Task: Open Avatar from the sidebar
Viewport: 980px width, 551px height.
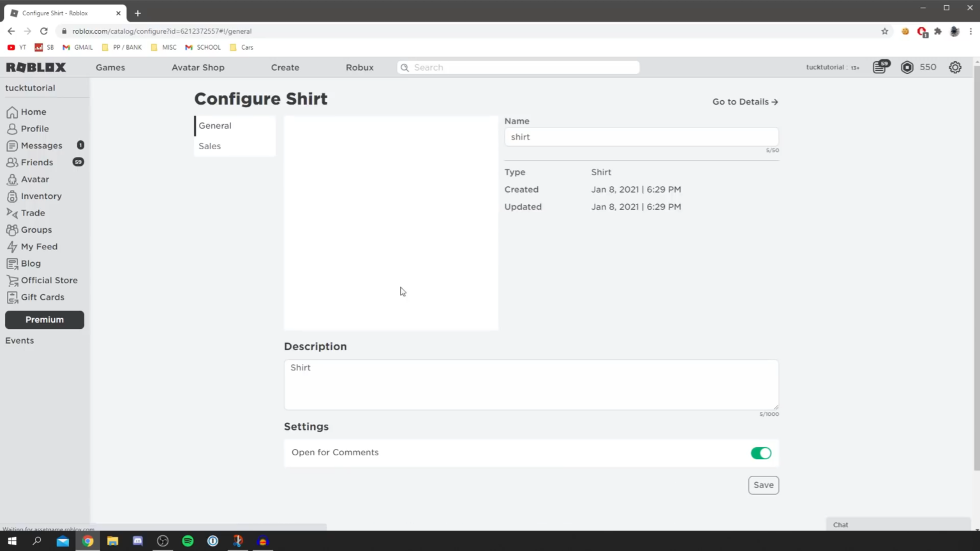Action: point(34,179)
